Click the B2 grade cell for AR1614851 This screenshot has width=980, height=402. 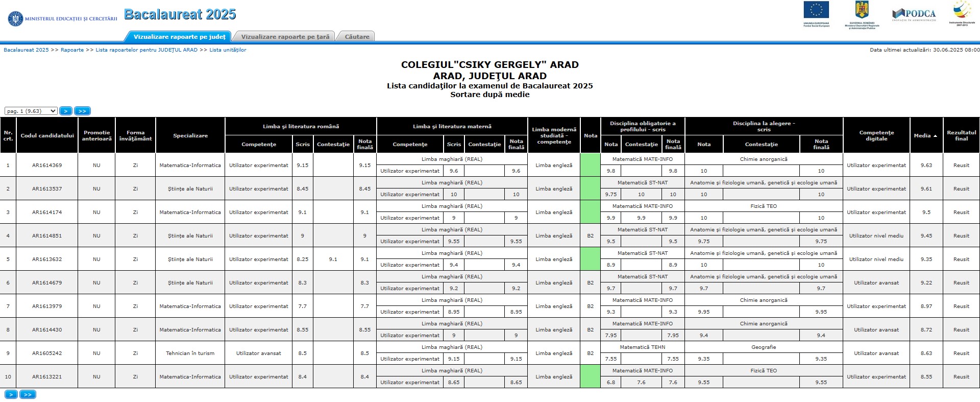tap(590, 236)
